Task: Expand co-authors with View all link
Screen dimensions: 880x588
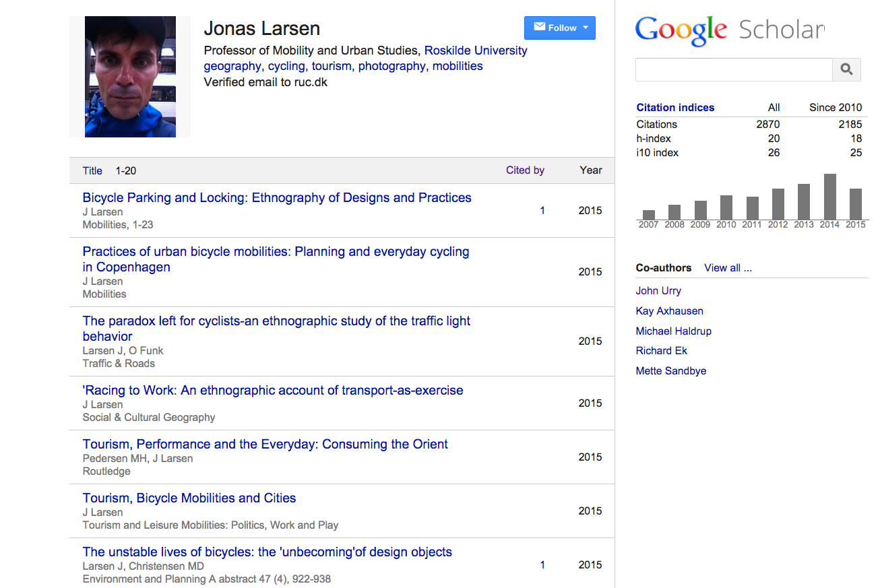Action: [728, 267]
